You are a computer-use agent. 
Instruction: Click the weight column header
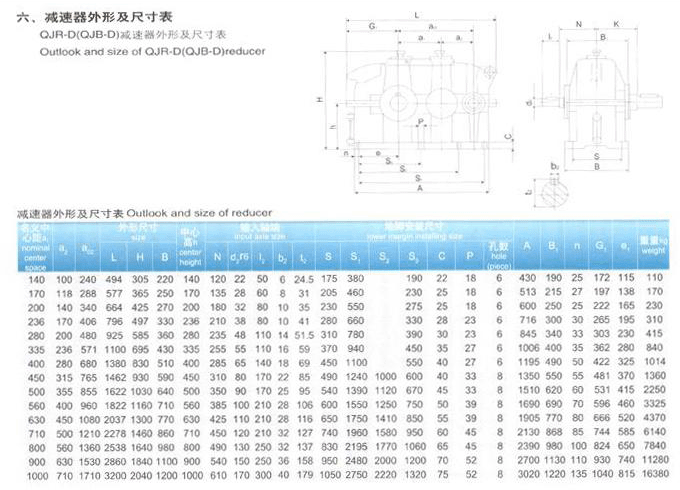[x=654, y=245]
